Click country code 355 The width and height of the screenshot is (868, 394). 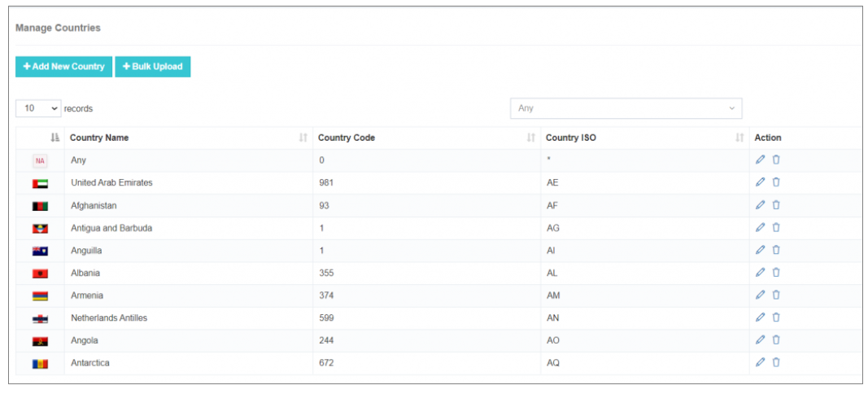(x=326, y=273)
